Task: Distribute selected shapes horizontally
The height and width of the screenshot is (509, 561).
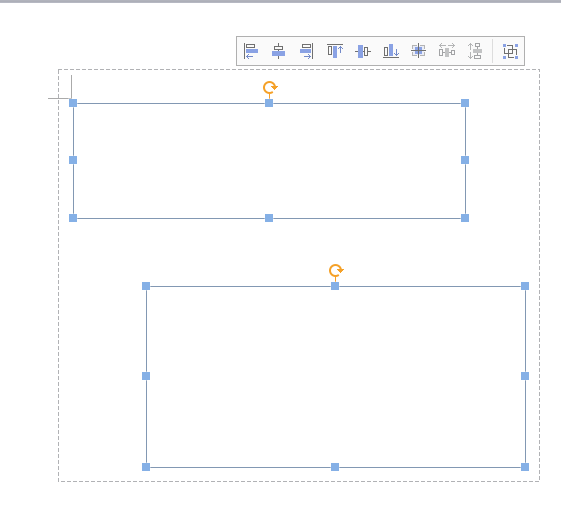Action: click(x=447, y=51)
